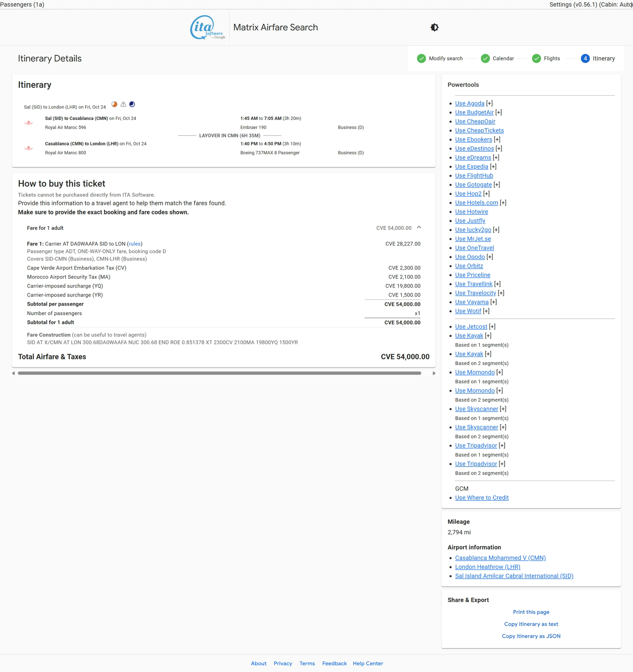The image size is (633, 672).
Task: Collapse the Fare for 1 adult section
Action: pos(419,227)
